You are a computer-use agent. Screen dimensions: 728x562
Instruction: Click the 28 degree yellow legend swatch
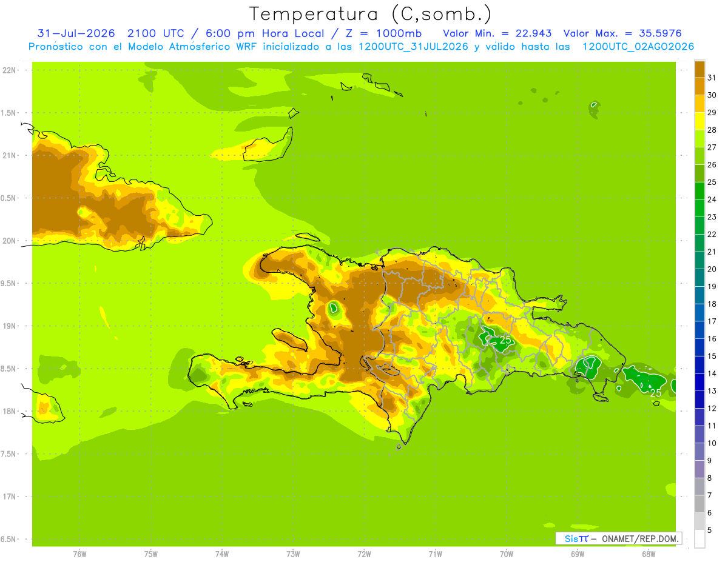coord(699,122)
